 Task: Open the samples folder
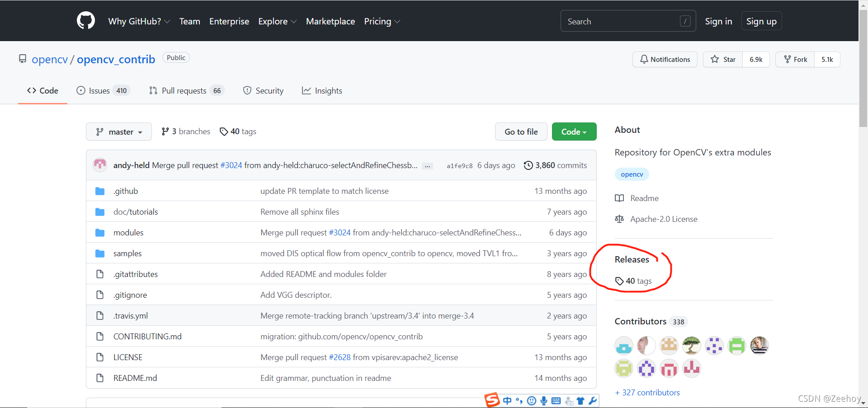(127, 253)
